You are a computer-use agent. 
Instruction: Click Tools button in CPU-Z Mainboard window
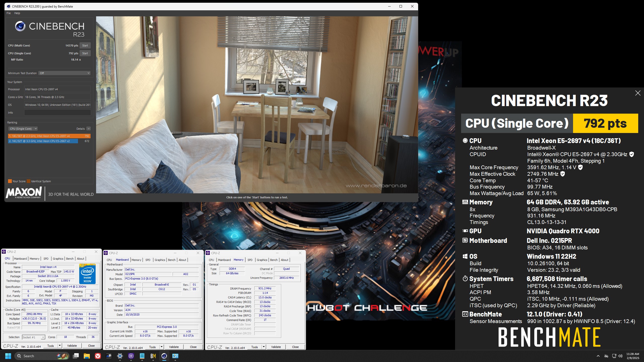(x=152, y=347)
